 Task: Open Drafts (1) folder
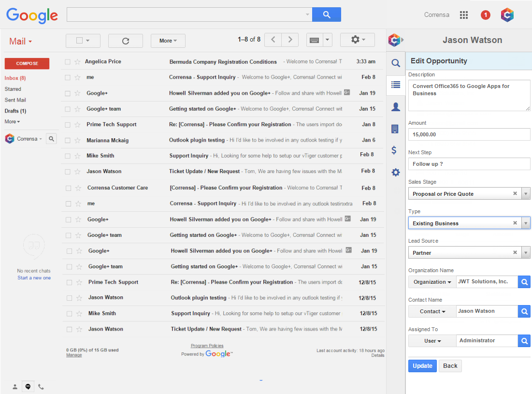(15, 111)
